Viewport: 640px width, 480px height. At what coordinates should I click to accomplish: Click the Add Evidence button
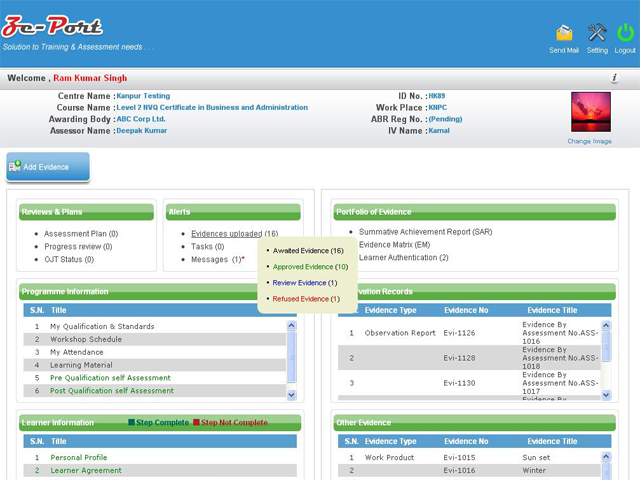coord(48,167)
